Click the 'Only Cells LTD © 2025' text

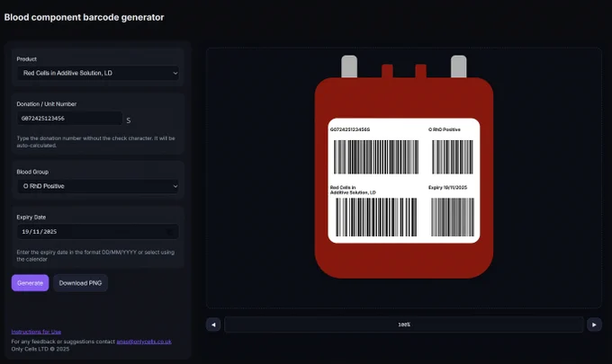pos(40,349)
